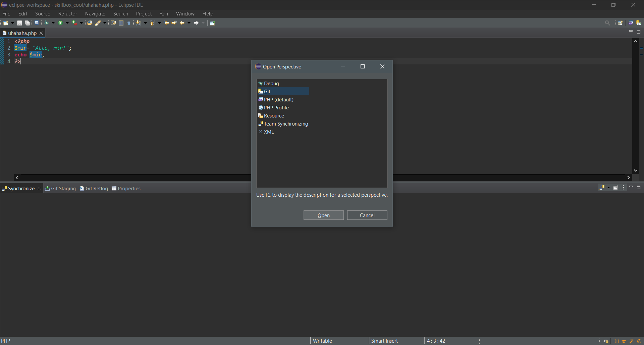This screenshot has height=345, width=644.
Task: Select PHP Profile perspective entry
Action: coord(273,108)
